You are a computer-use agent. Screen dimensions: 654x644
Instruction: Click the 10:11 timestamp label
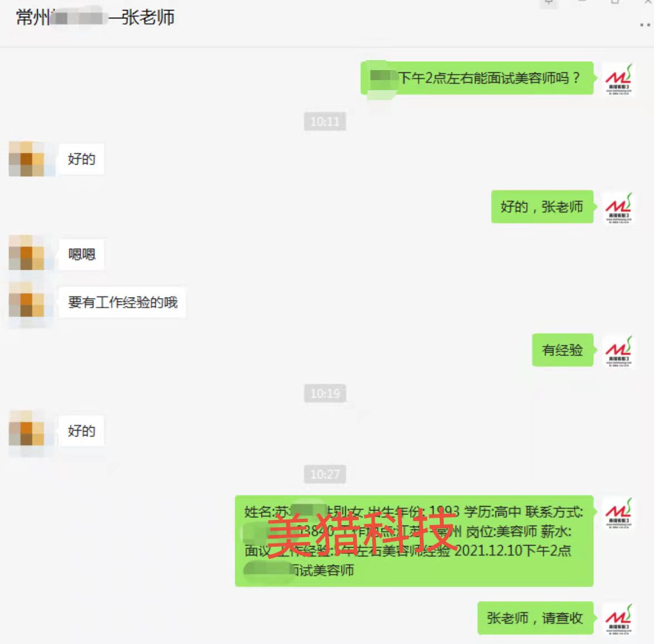coord(325,121)
